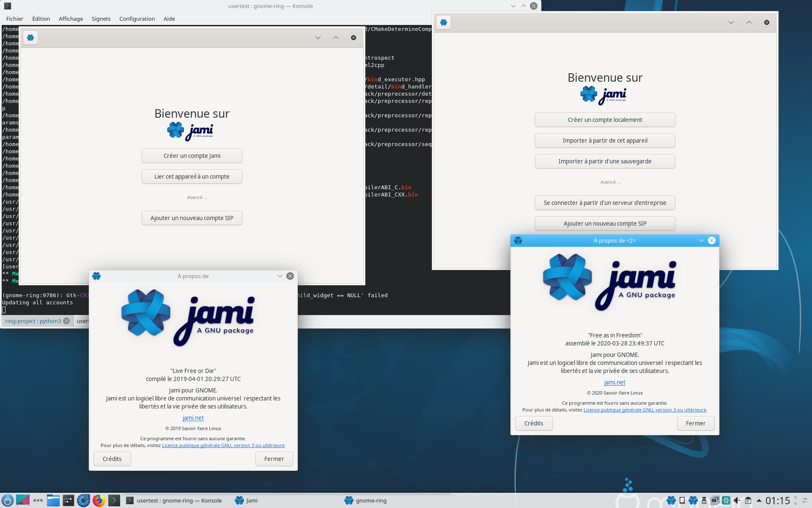This screenshot has height=508, width=812.
Task: Launch Konsole from taskbar launcher
Action: pyautogui.click(x=114, y=500)
